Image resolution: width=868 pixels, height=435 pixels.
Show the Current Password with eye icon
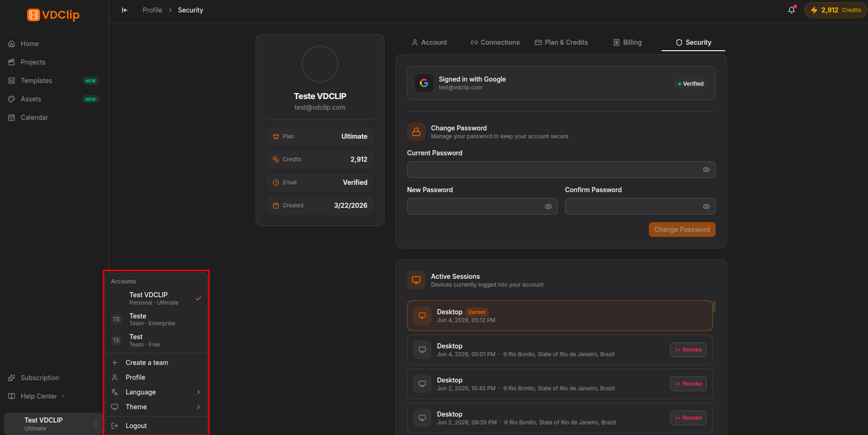(x=706, y=170)
